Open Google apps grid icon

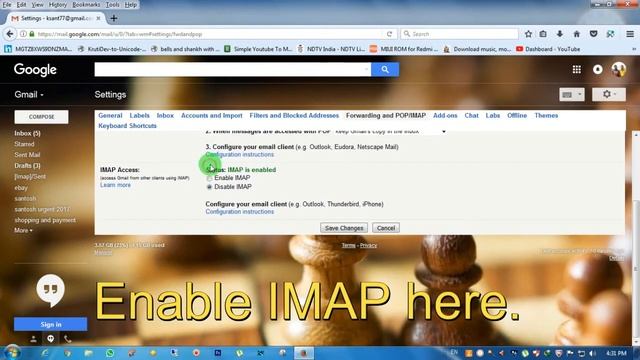tap(576, 69)
